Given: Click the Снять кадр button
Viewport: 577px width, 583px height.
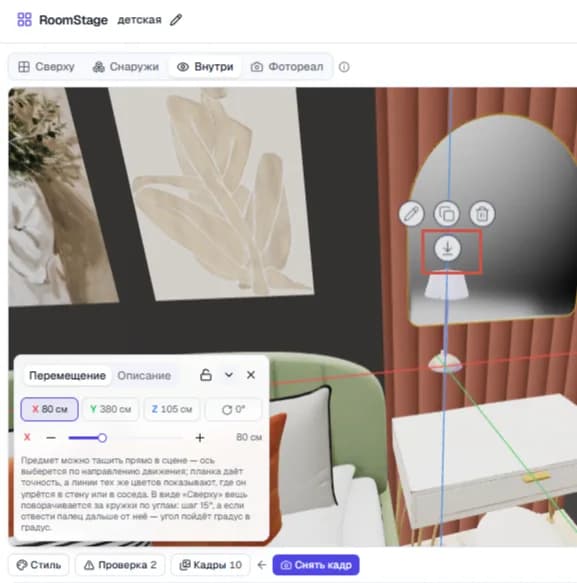Looking at the screenshot, I should (316, 565).
